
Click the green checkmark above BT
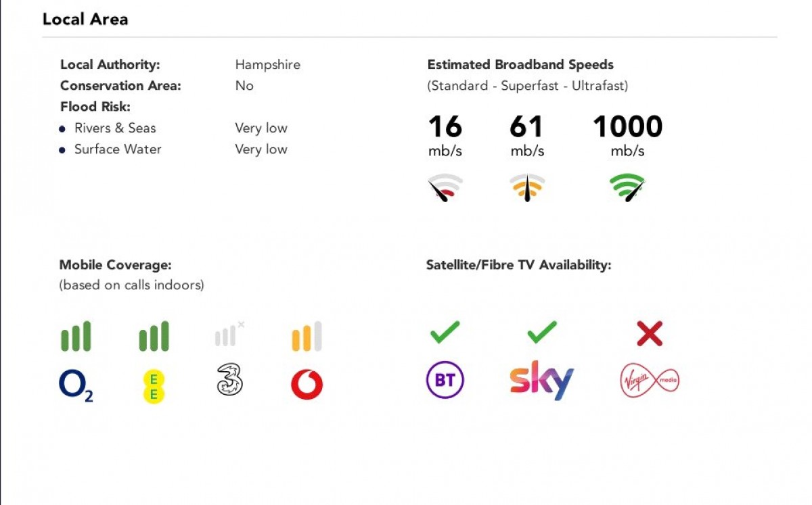point(445,333)
